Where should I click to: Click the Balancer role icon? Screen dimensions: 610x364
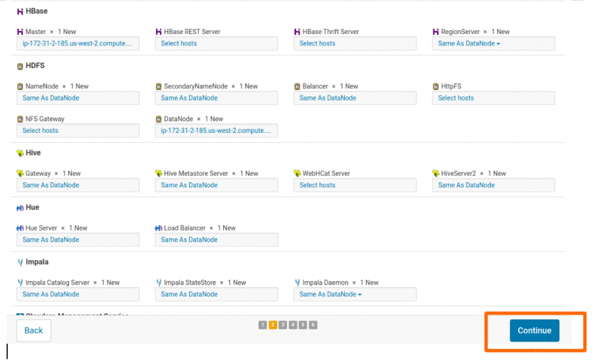pyautogui.click(x=297, y=87)
